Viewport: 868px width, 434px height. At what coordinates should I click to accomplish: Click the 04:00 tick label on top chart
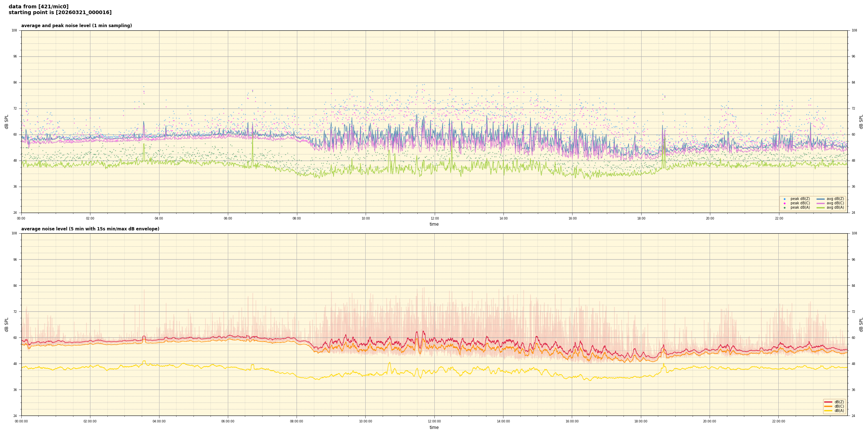pyautogui.click(x=159, y=218)
